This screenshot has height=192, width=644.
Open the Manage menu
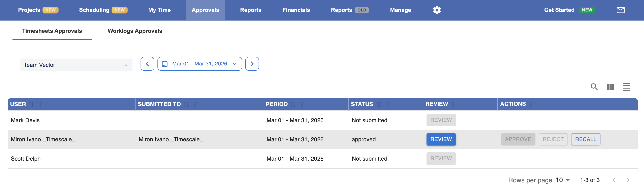point(400,10)
